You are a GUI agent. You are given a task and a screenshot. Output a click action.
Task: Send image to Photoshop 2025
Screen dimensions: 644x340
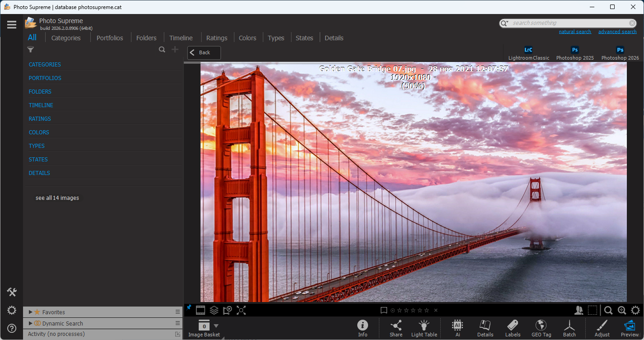click(x=574, y=53)
